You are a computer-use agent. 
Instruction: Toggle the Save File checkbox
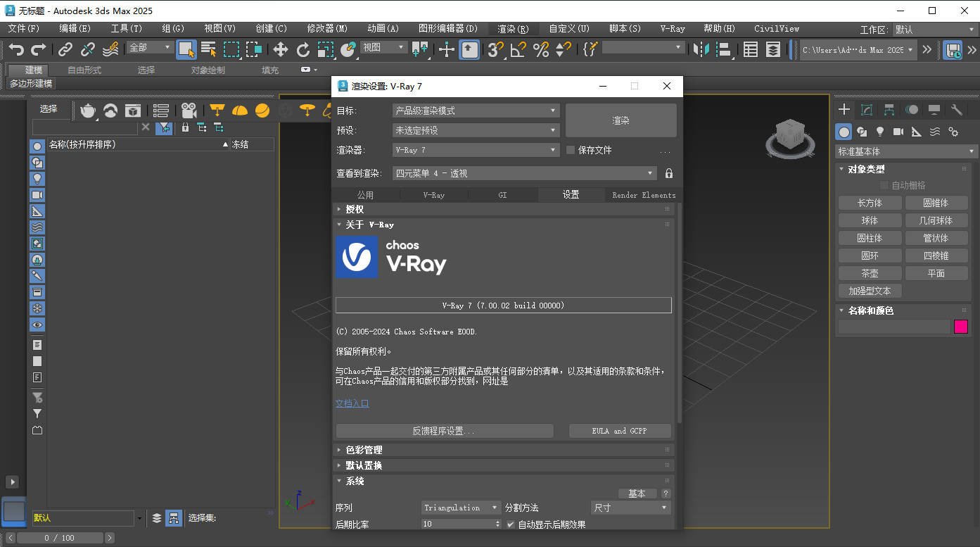point(571,150)
